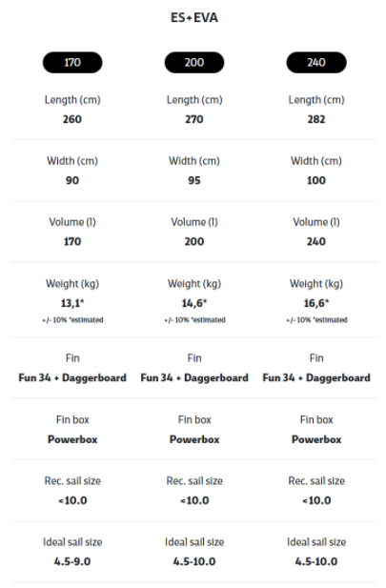The image size is (386, 588).
Task: Click width value 100
Action: 316,180
